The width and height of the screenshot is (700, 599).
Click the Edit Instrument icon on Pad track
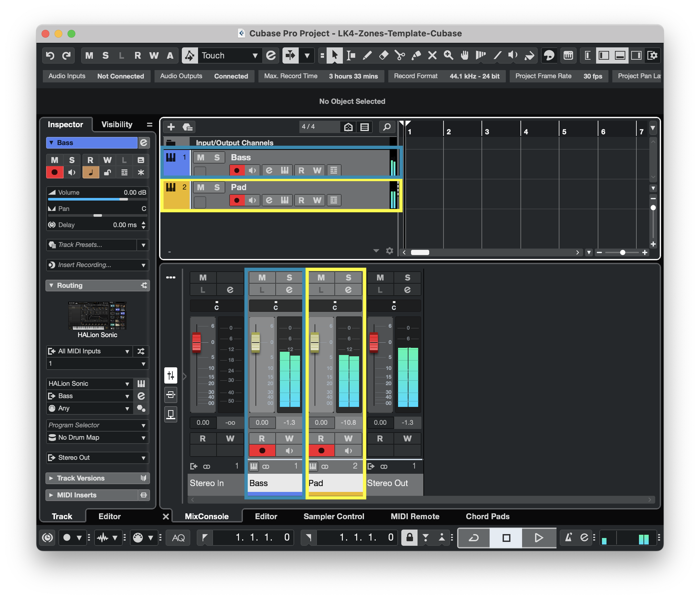(x=284, y=201)
